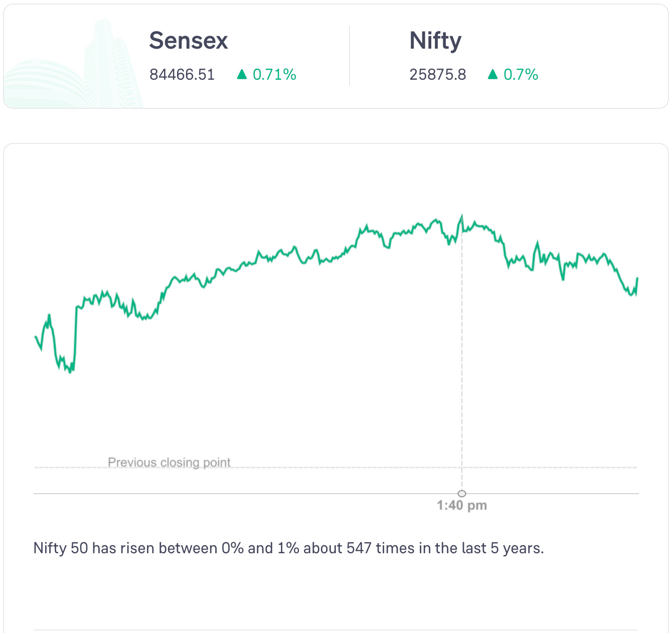Click the lowest dip of the green chart line
Viewport: 672px width, 633px height.
click(71, 372)
